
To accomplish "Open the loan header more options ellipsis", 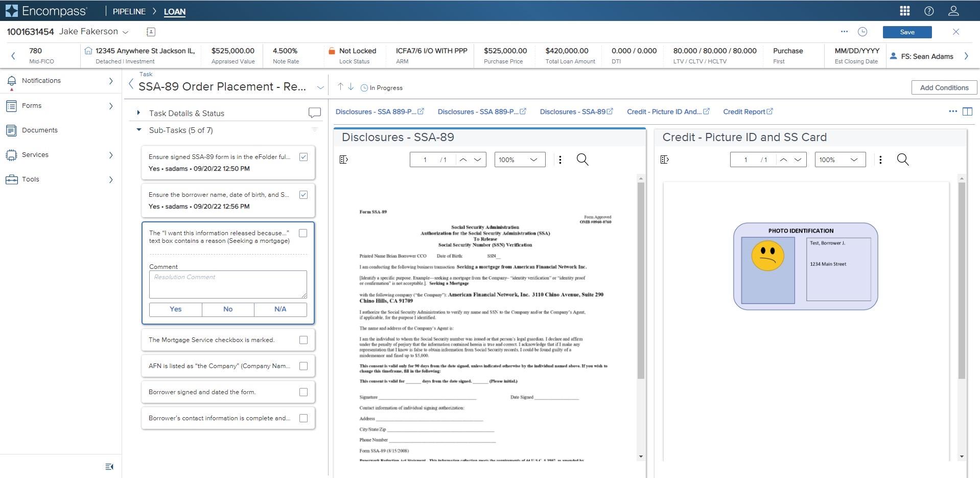I will pos(844,32).
